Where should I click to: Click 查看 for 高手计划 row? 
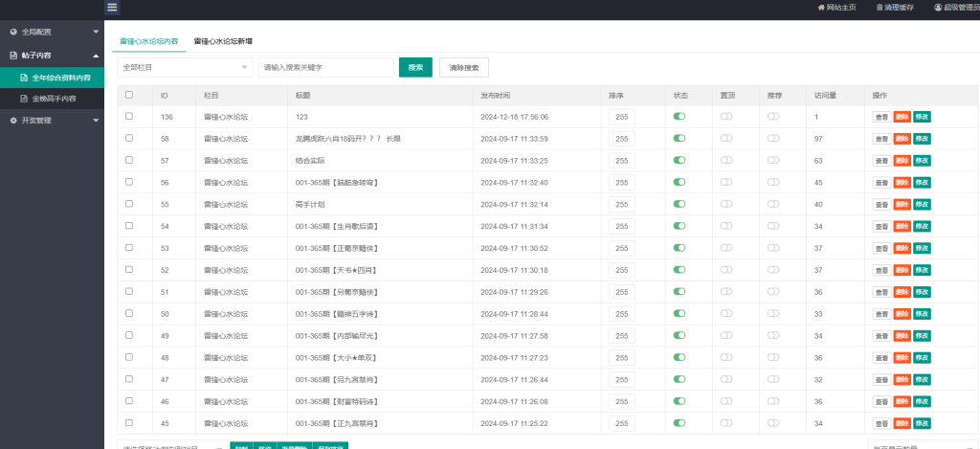point(881,205)
